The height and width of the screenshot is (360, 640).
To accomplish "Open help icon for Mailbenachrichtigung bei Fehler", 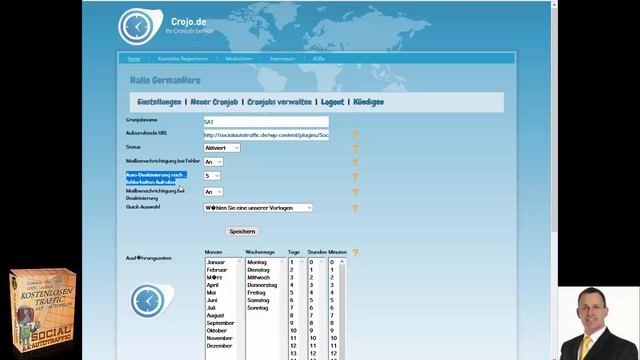I will pos(355,162).
